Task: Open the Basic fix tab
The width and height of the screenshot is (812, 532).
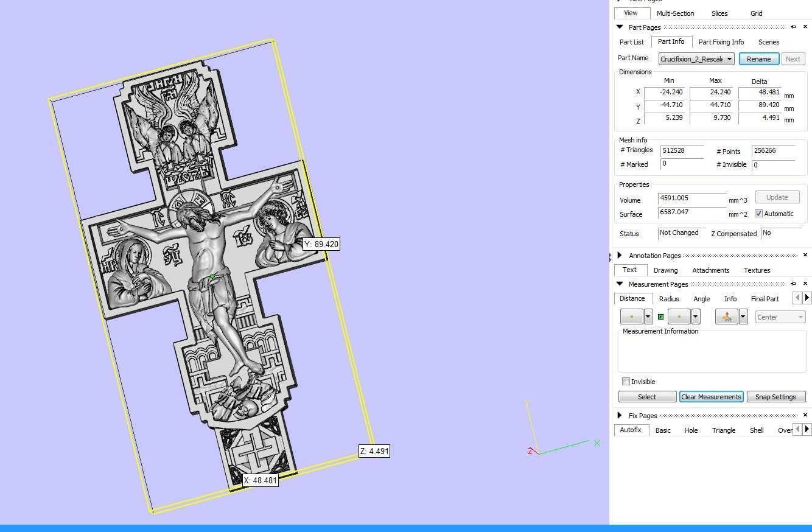Action: pyautogui.click(x=663, y=430)
